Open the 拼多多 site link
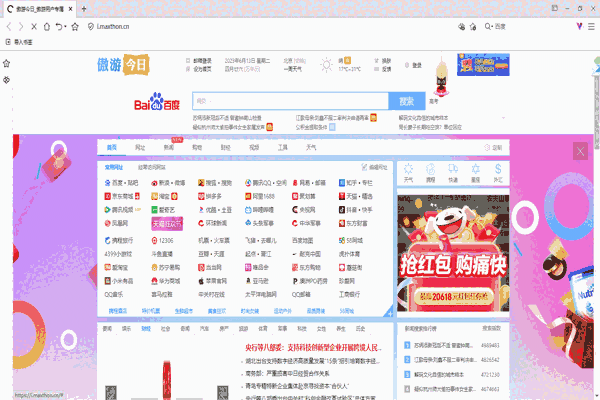600x400 pixels. click(x=210, y=196)
